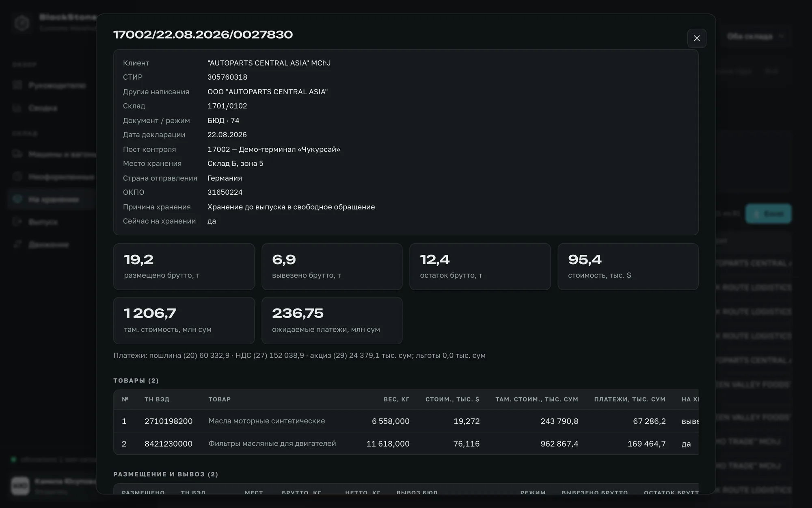The width and height of the screenshot is (812, 508).
Task: Click the 6,9 'вывезено брутто' card
Action: click(x=332, y=267)
